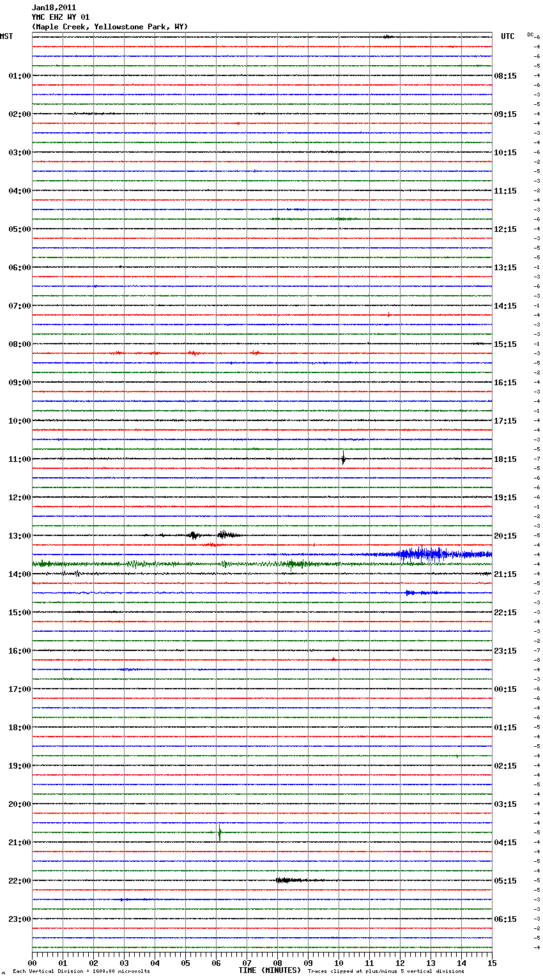Click the red blip on the 16:15 trace
The width and height of the screenshot is (543, 980).
point(333,659)
